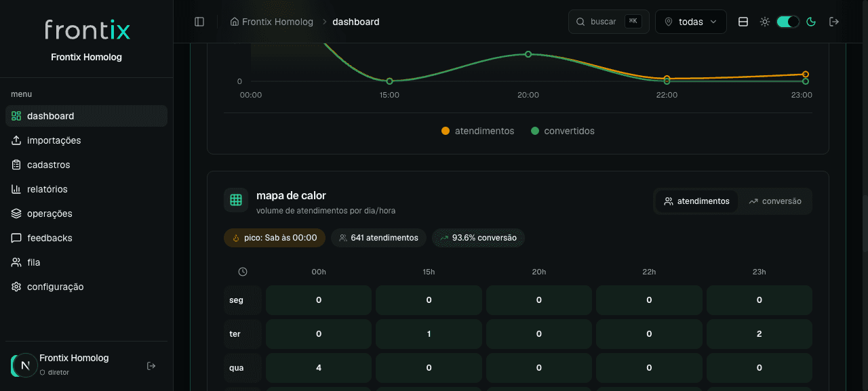Toggle convertidos legend green dot
The image size is (868, 391).
click(x=535, y=131)
